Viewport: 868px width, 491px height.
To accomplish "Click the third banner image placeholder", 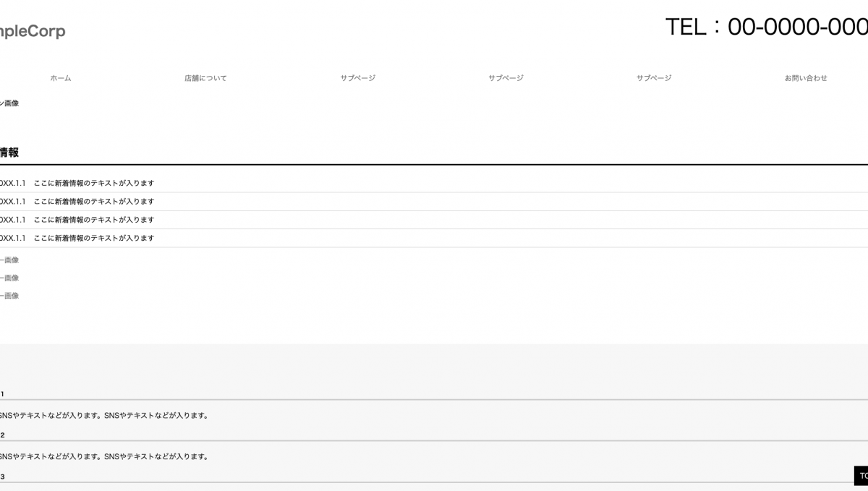I will 10,296.
